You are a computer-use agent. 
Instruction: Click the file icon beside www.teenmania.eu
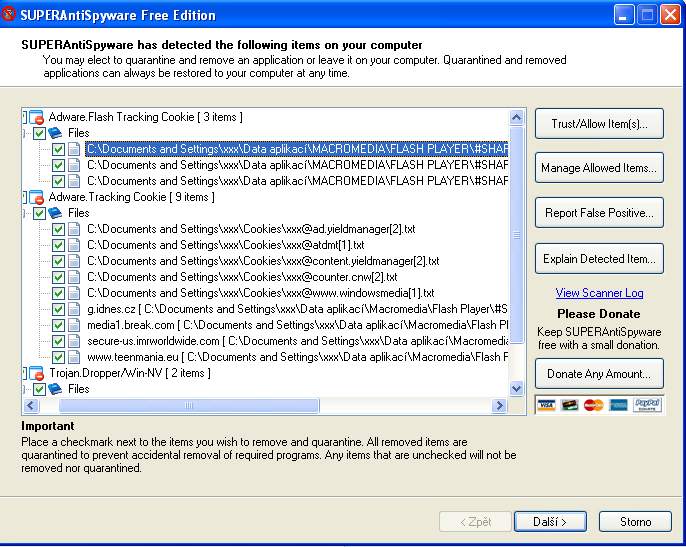point(74,357)
